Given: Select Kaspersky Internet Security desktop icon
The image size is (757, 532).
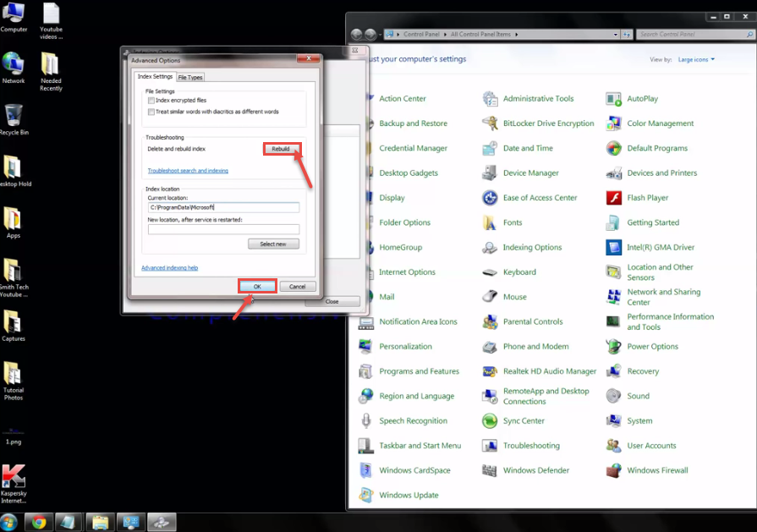Looking at the screenshot, I should (x=14, y=484).
